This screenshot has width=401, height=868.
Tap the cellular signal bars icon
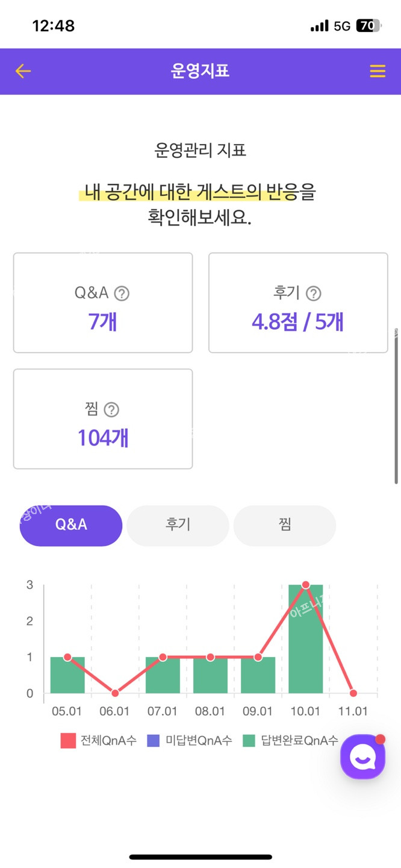[319, 26]
